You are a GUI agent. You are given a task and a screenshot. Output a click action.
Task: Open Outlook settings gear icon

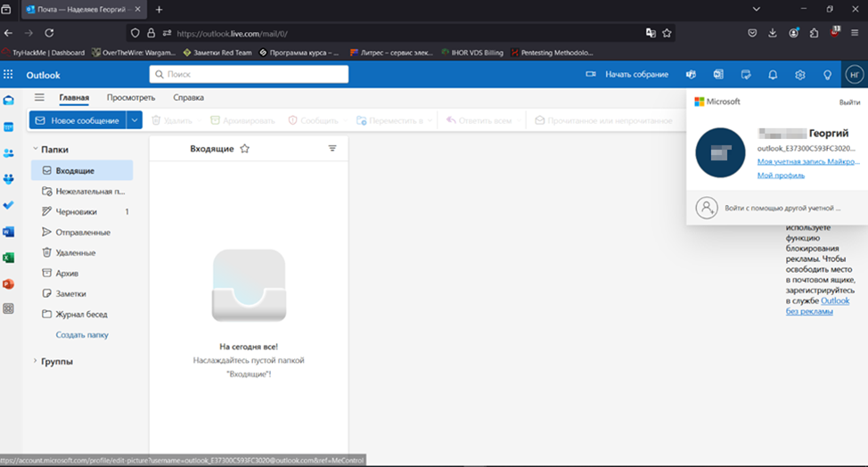coord(800,75)
